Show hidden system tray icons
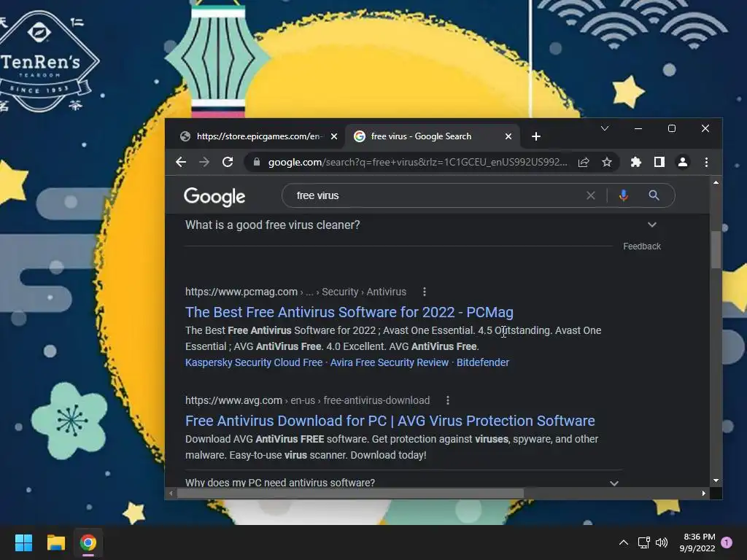This screenshot has width=747, height=560. click(x=624, y=542)
